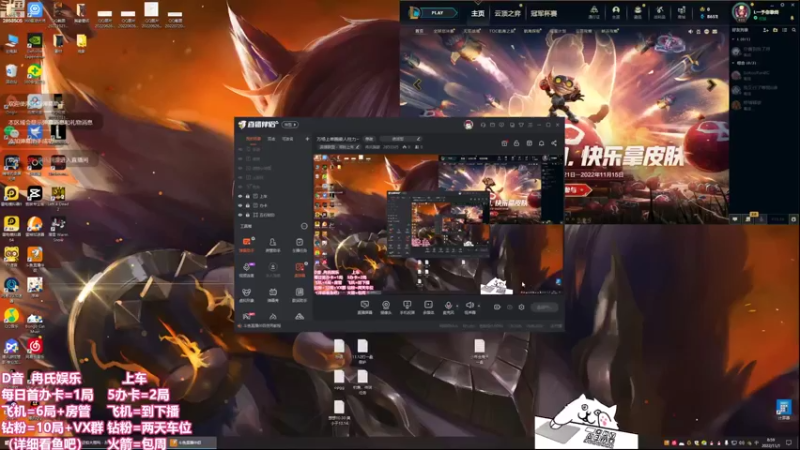Open the screen capture source in streaming app
Screen dimensions: 800x450
tap(364, 307)
